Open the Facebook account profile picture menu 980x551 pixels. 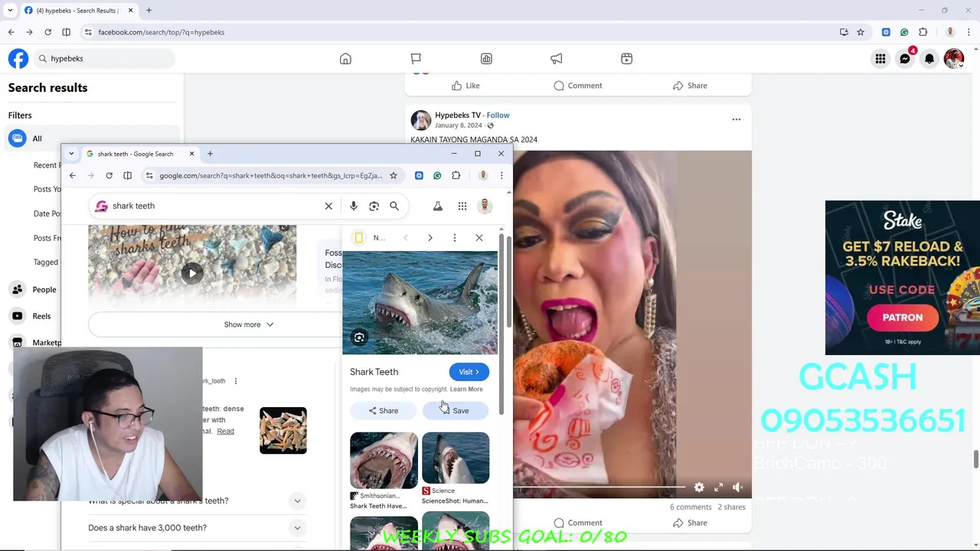pyautogui.click(x=954, y=59)
